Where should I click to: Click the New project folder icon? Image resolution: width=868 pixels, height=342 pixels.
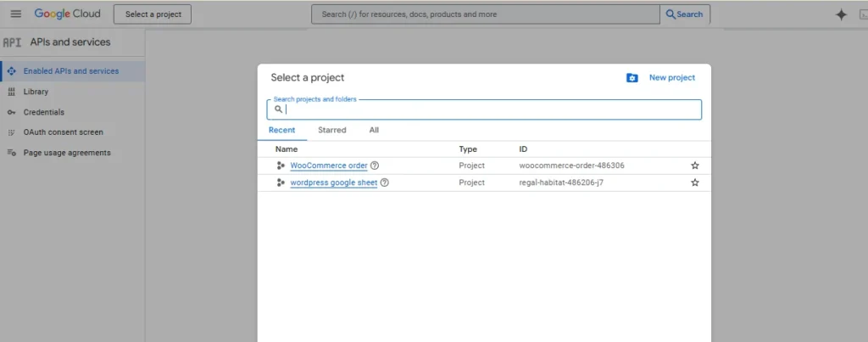click(x=632, y=77)
